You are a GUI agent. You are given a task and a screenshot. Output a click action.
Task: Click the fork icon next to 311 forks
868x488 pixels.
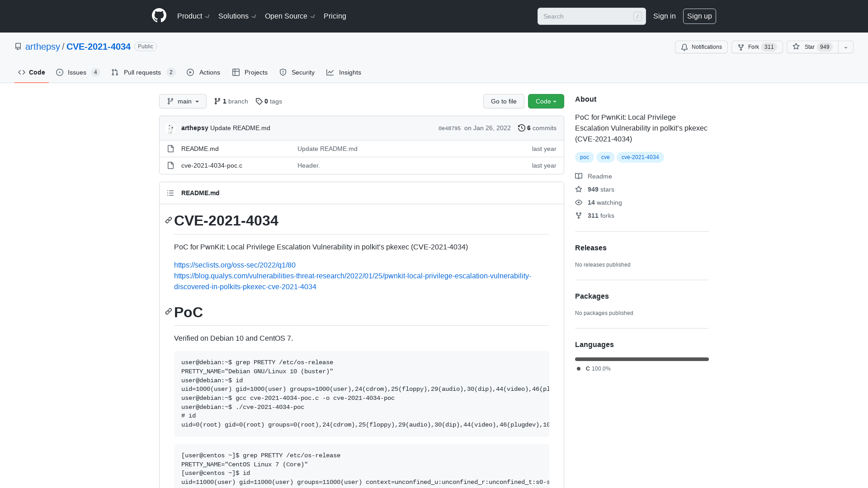tap(579, 216)
